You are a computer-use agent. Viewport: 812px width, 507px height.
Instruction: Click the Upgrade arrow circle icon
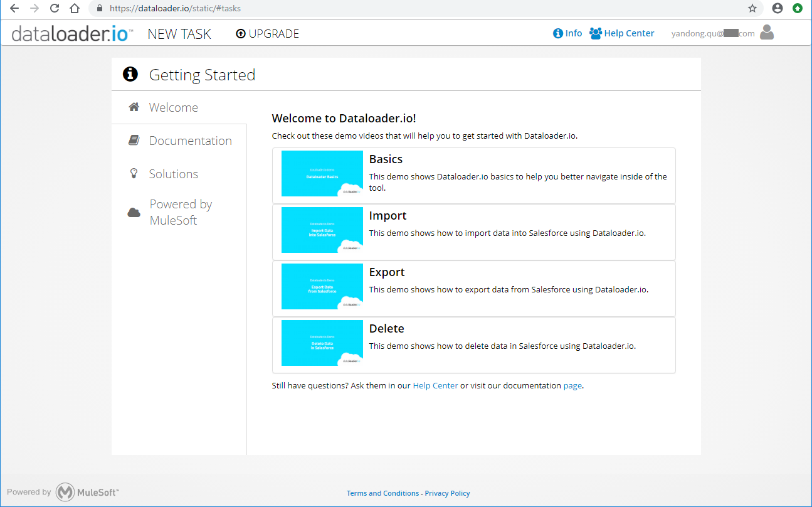pos(241,34)
